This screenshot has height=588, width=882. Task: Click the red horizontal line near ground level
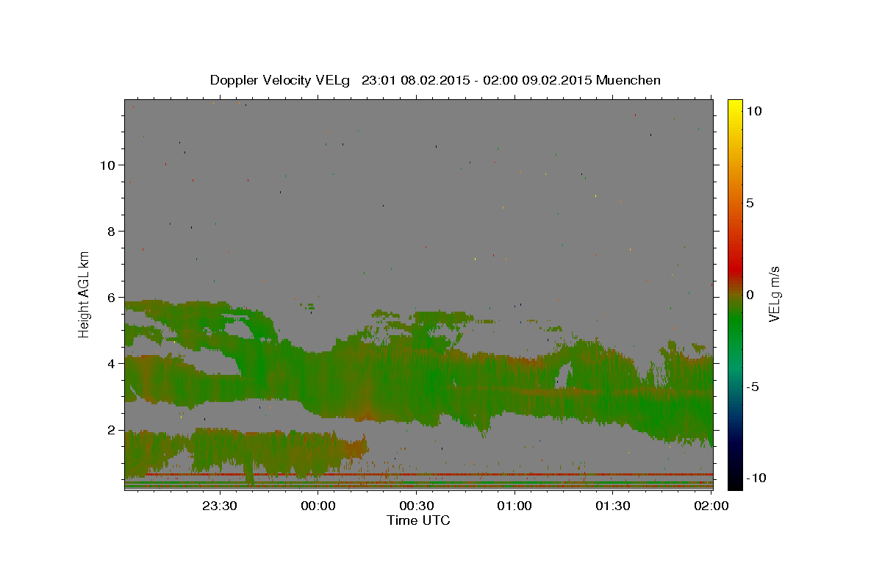pos(429,475)
